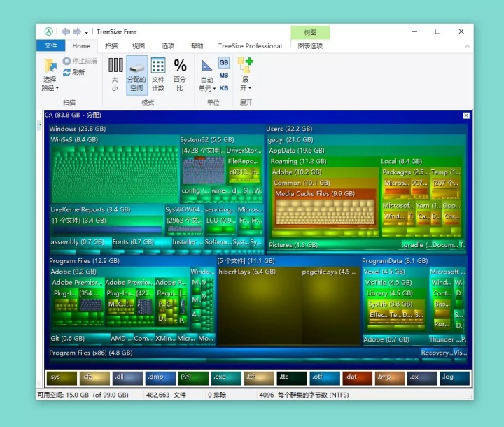The image size is (504, 427).
Task: Select 百分比 percent mode
Action: tap(180, 75)
